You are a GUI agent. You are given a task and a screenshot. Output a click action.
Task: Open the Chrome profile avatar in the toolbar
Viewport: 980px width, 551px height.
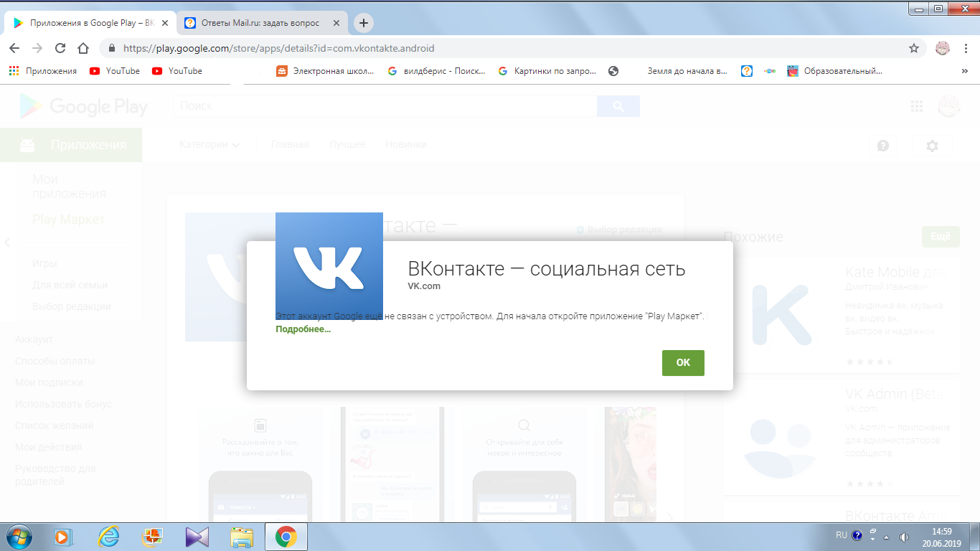click(x=943, y=48)
